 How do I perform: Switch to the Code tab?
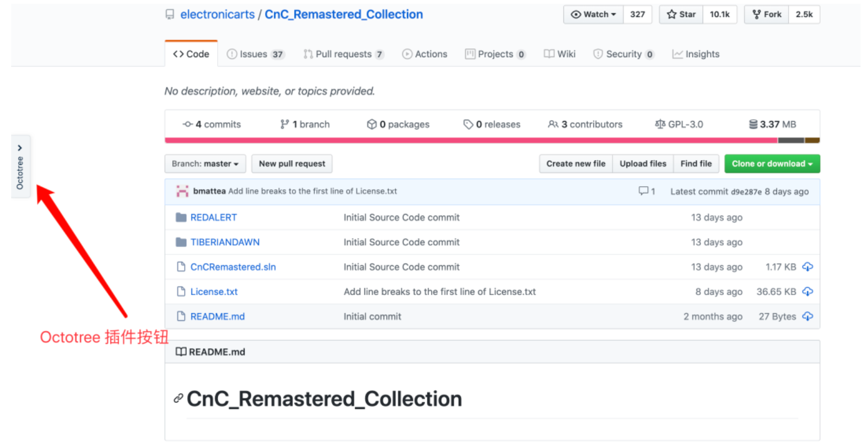pos(191,54)
